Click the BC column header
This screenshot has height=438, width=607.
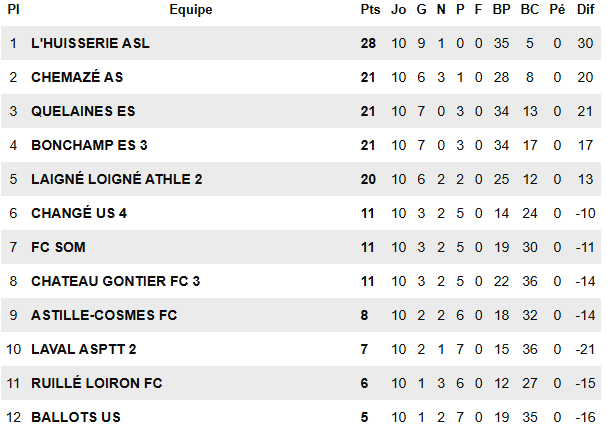(x=529, y=9)
